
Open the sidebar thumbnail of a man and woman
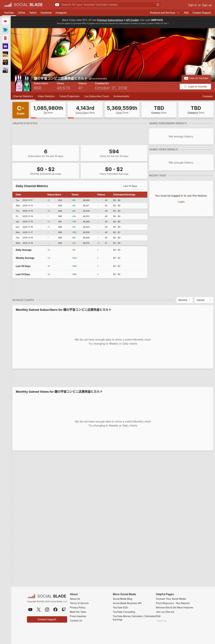(x=5, y=70)
